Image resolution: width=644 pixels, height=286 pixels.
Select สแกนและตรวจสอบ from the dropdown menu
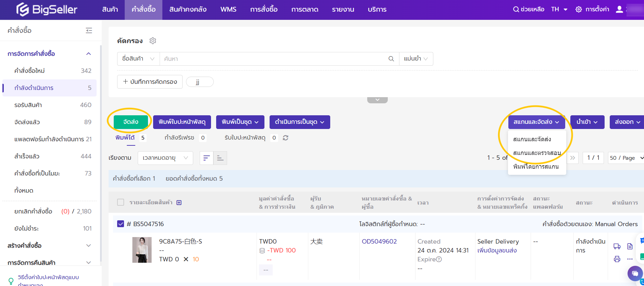click(x=537, y=153)
